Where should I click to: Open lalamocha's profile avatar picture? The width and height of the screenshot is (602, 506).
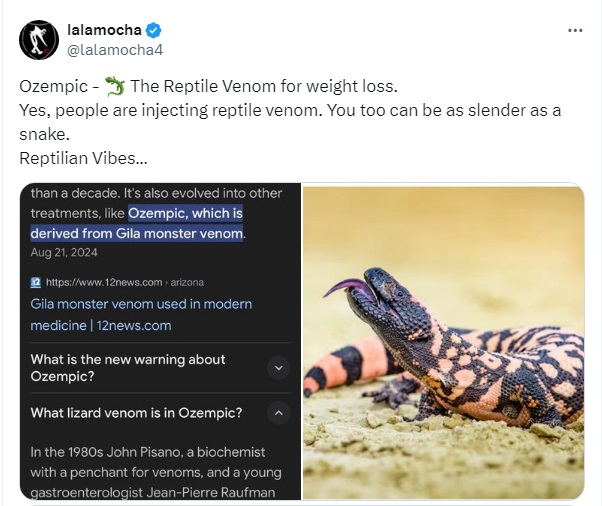pos(39,40)
